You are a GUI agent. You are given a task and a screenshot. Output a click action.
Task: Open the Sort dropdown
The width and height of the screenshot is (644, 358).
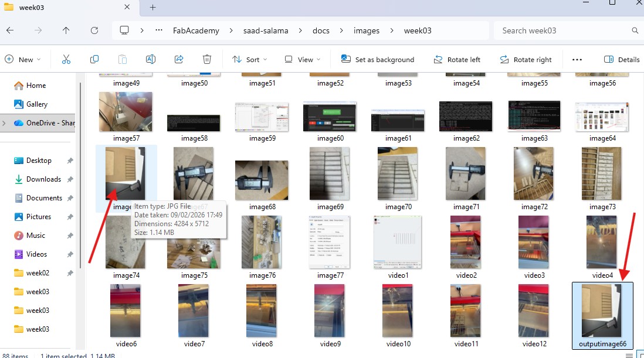[249, 59]
